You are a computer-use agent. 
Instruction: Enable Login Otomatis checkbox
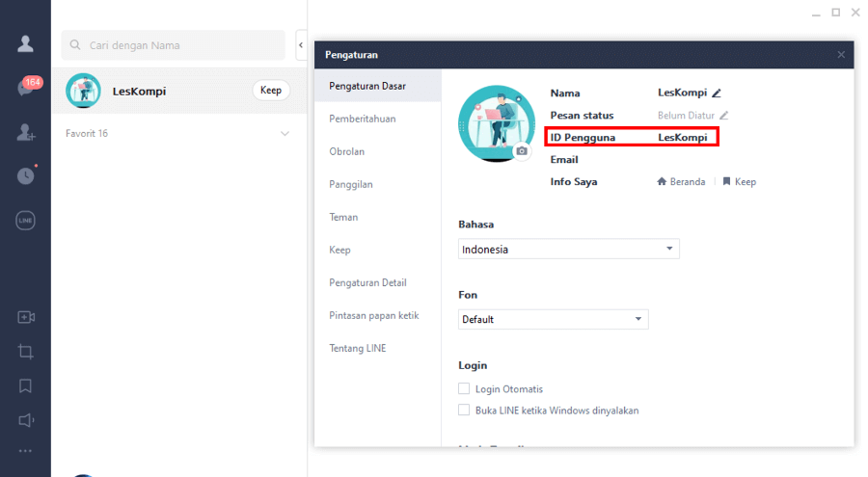pos(464,388)
